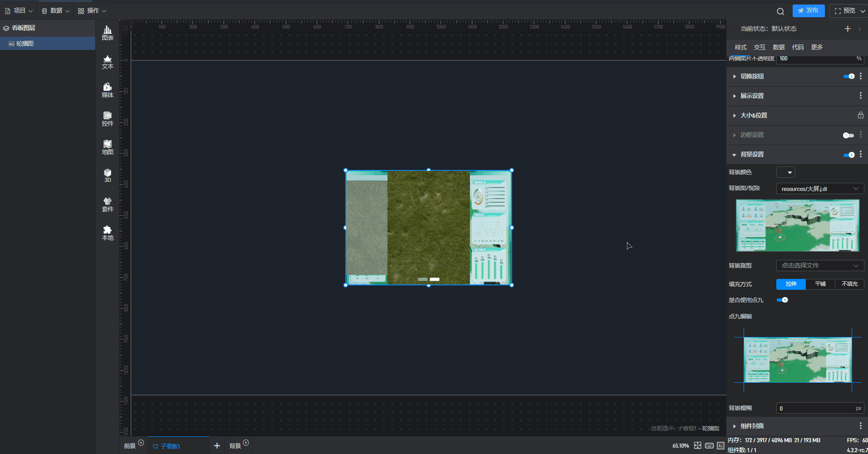The height and width of the screenshot is (454, 868).
Task: Open the 背景图/视频 resource dropdown
Action: [819, 189]
